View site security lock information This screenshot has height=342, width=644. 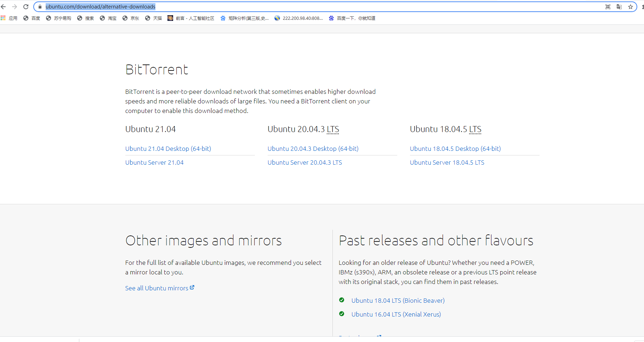40,7
